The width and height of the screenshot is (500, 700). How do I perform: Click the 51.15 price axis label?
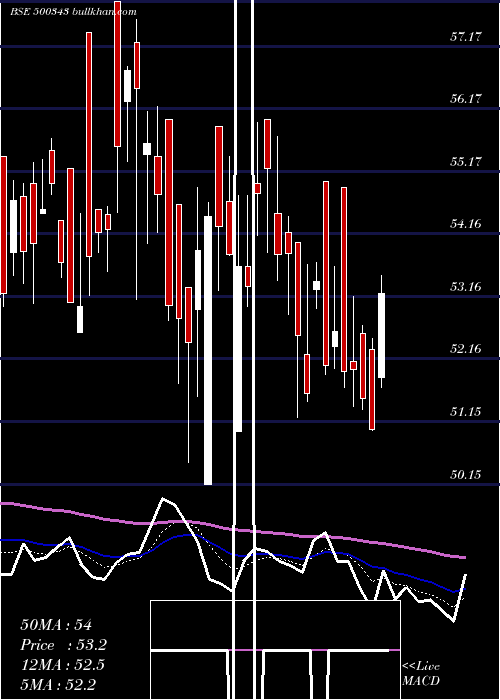[x=466, y=412]
